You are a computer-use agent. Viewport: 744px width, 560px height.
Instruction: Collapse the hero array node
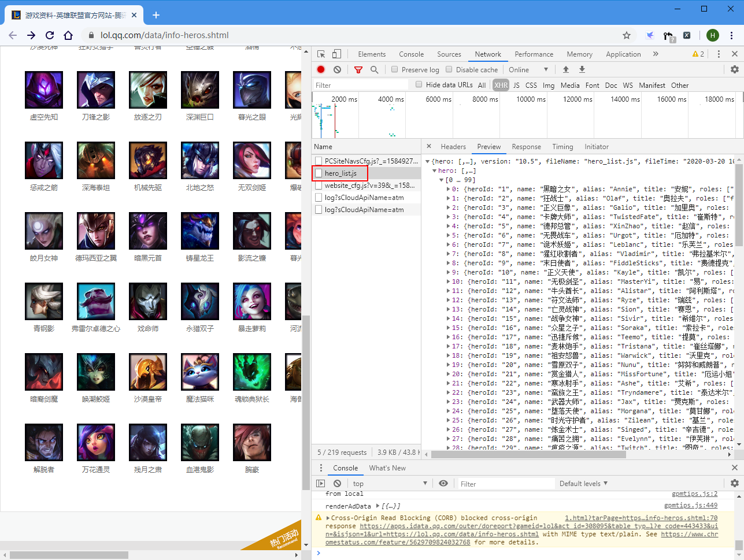pos(435,171)
